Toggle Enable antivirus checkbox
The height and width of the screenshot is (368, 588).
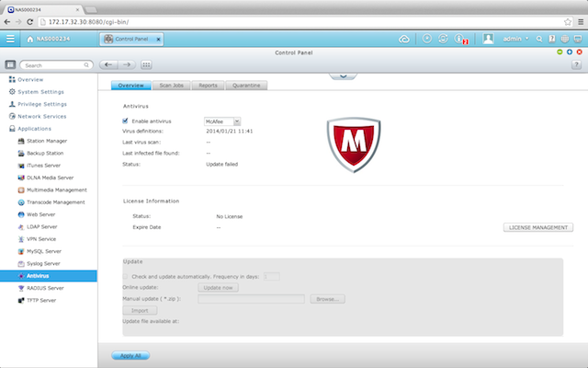pos(126,121)
